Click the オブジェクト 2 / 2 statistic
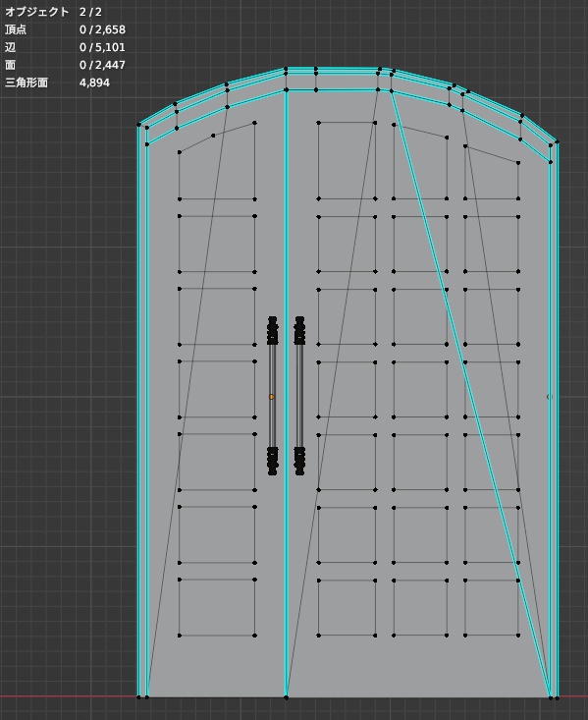This screenshot has height=720, width=588. (x=53, y=12)
